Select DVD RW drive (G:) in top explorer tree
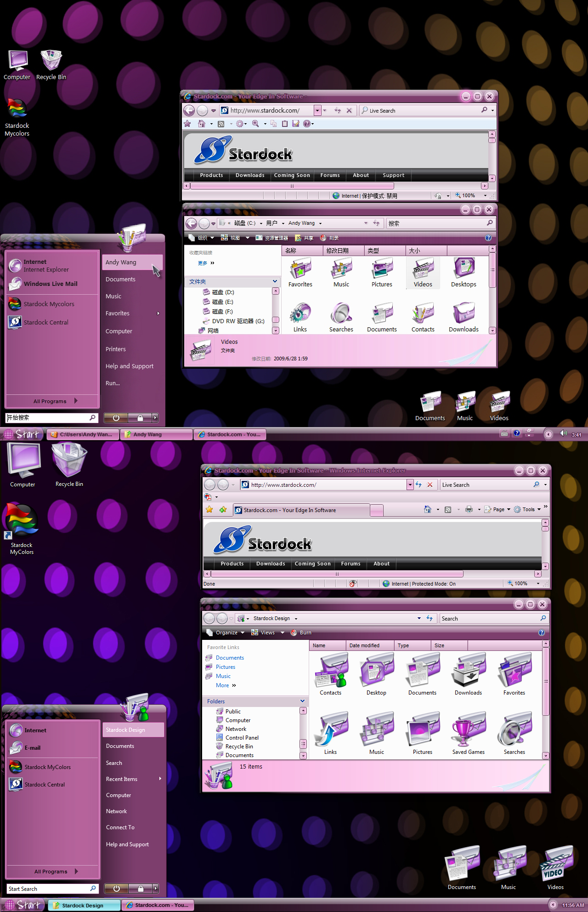 [x=238, y=321]
